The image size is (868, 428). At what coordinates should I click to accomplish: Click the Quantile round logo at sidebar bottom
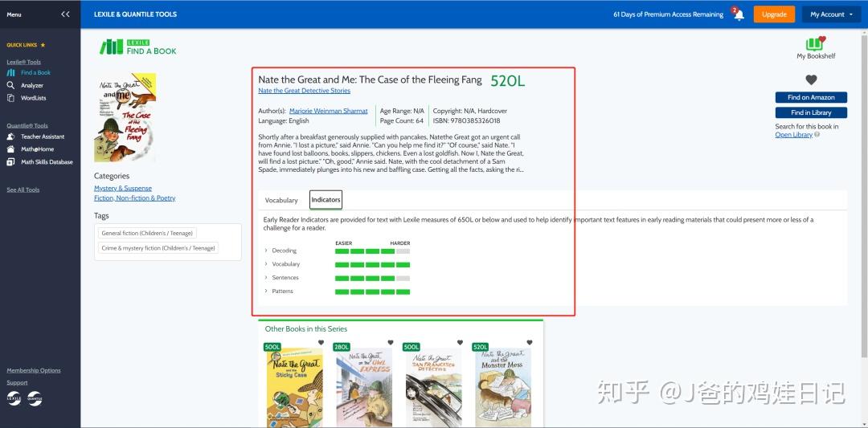pyautogui.click(x=35, y=398)
